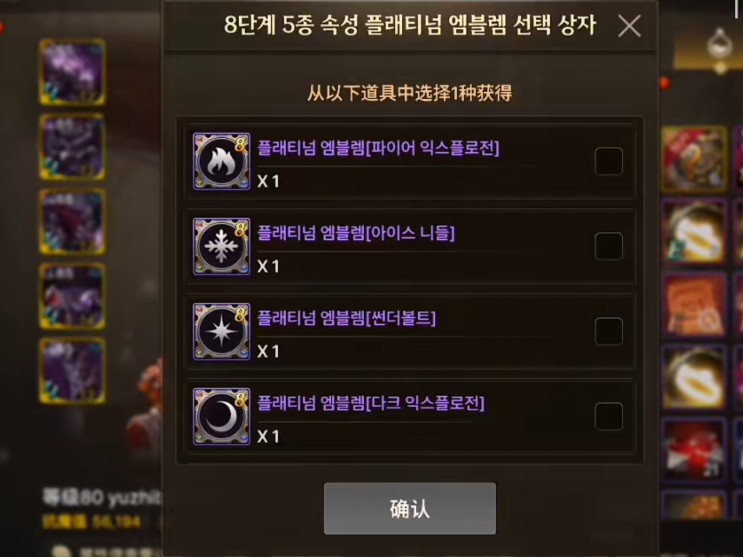The image size is (743, 557).
Task: Select the 플래티넘 엠블렘[파이어 익스플로전] text label
Action: pyautogui.click(x=378, y=148)
